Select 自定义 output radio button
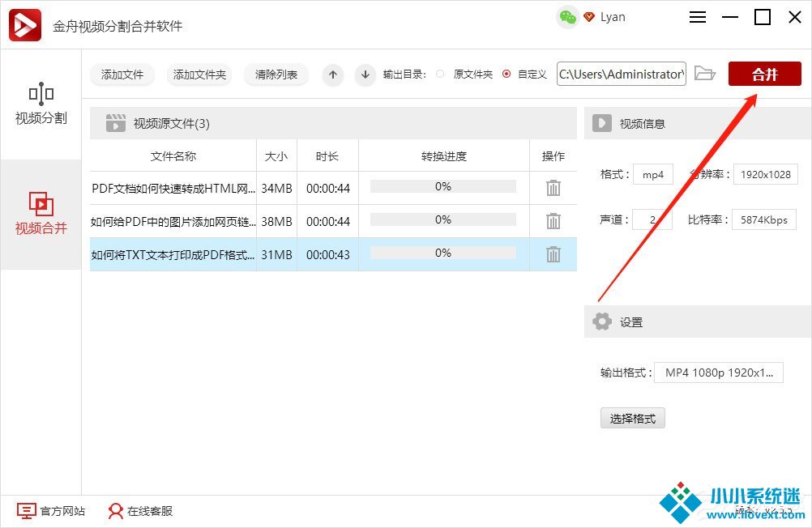The image size is (812, 528). tap(506, 74)
